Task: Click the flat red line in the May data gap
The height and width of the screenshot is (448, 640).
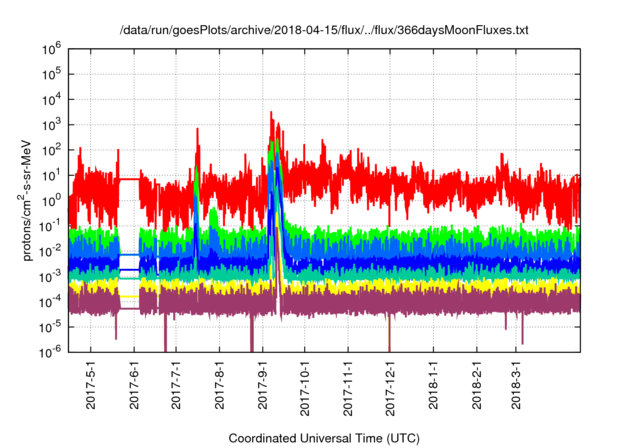Action: 129,179
